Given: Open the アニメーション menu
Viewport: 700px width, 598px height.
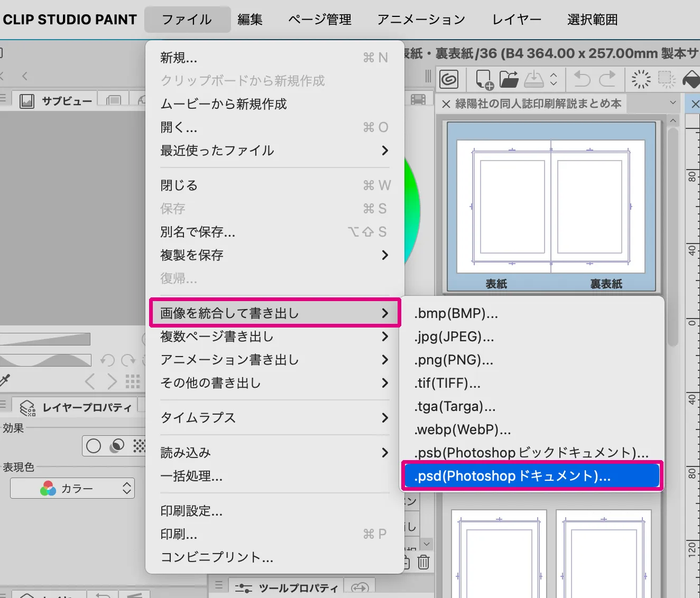Looking at the screenshot, I should pos(421,20).
